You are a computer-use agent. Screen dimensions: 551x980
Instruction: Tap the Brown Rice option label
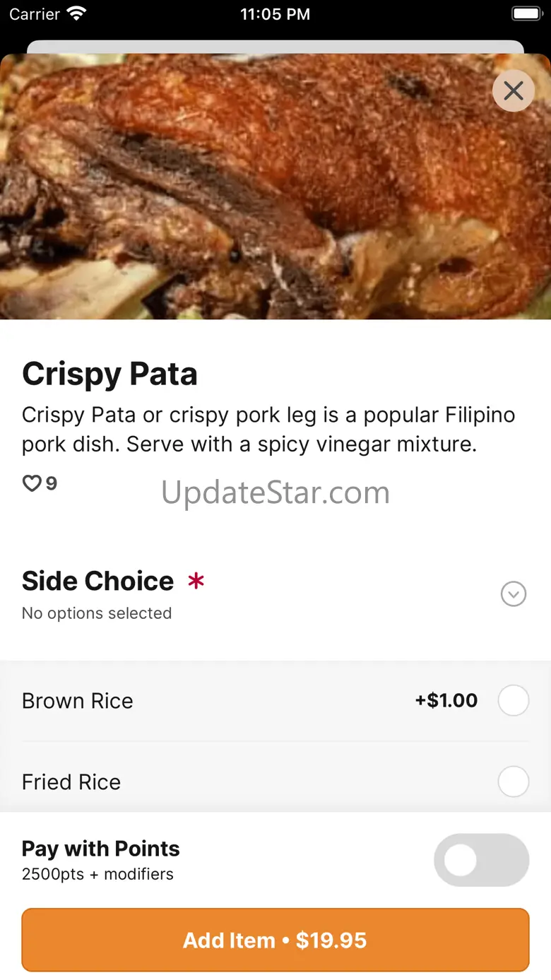[78, 701]
